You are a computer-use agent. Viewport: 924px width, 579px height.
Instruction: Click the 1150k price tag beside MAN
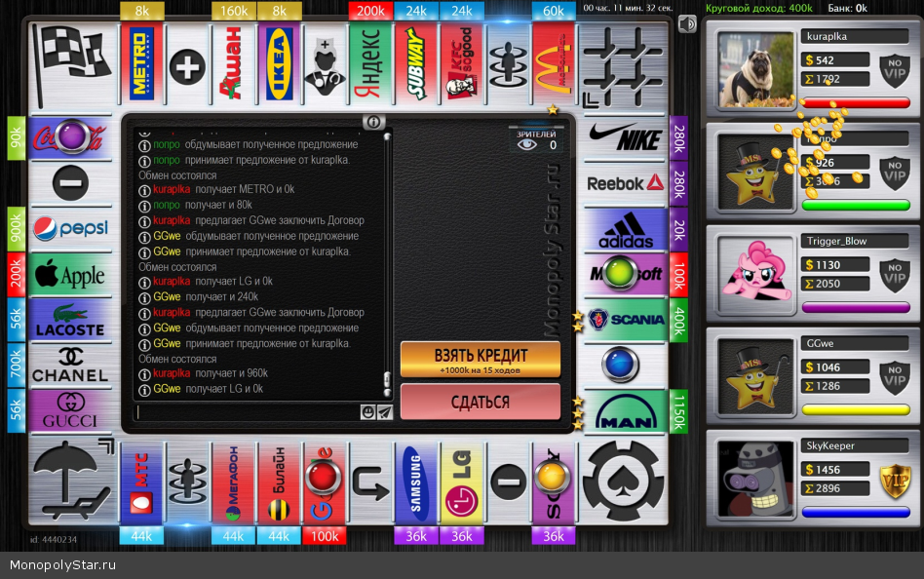[678, 411]
